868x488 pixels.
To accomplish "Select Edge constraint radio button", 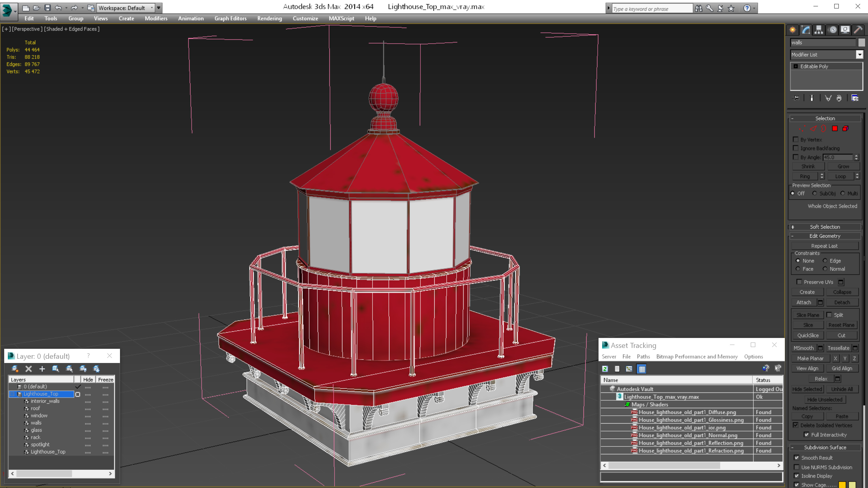I will [x=825, y=261].
